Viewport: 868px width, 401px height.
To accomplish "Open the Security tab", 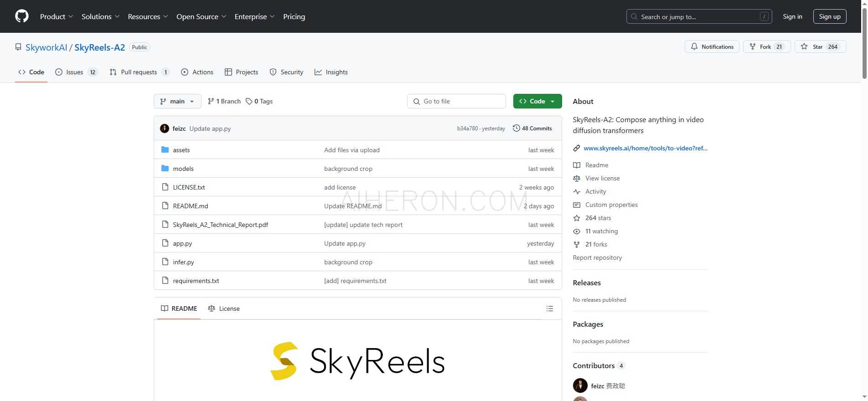I will [286, 72].
